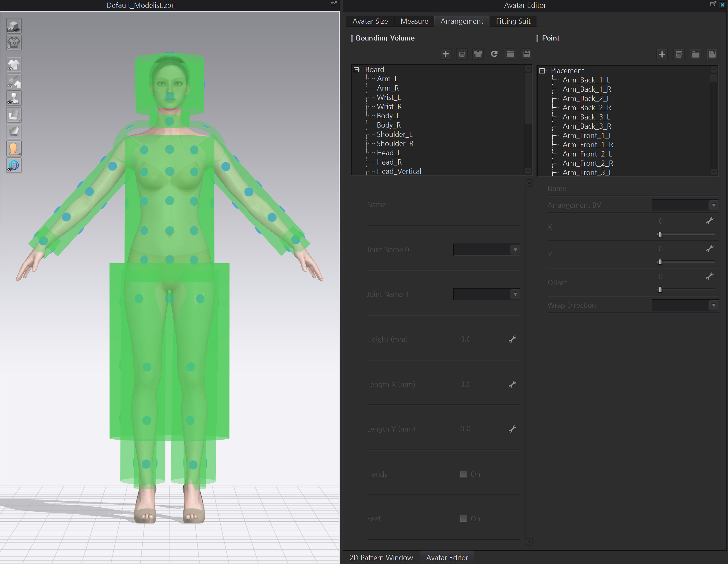The width and height of the screenshot is (728, 564).
Task: Enable the Hands checkbox
Action: (463, 474)
